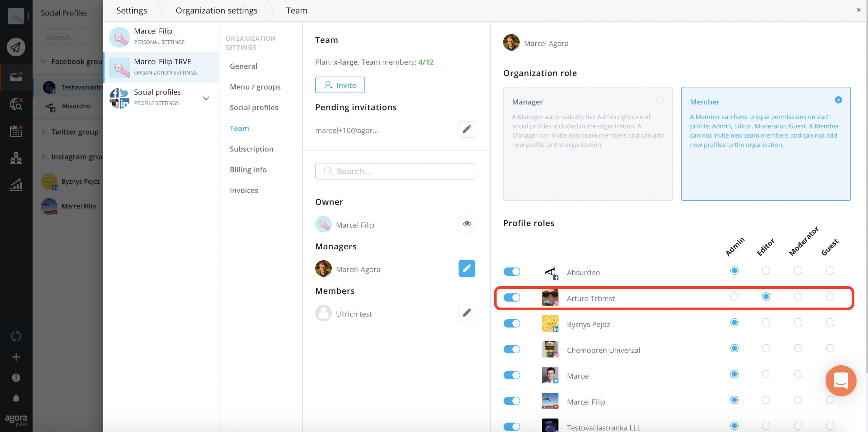Go to Organization settings breadcrumb

point(216,11)
